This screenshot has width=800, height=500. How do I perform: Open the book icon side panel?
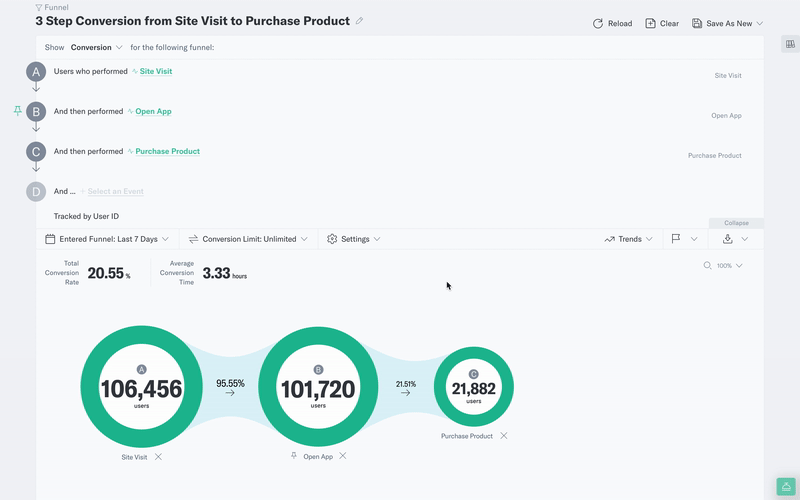click(790, 44)
